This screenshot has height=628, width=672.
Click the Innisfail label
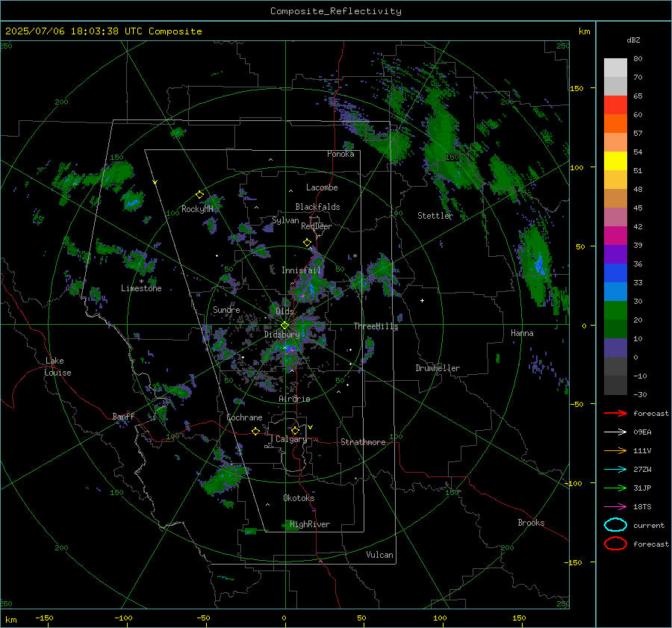pos(301,270)
